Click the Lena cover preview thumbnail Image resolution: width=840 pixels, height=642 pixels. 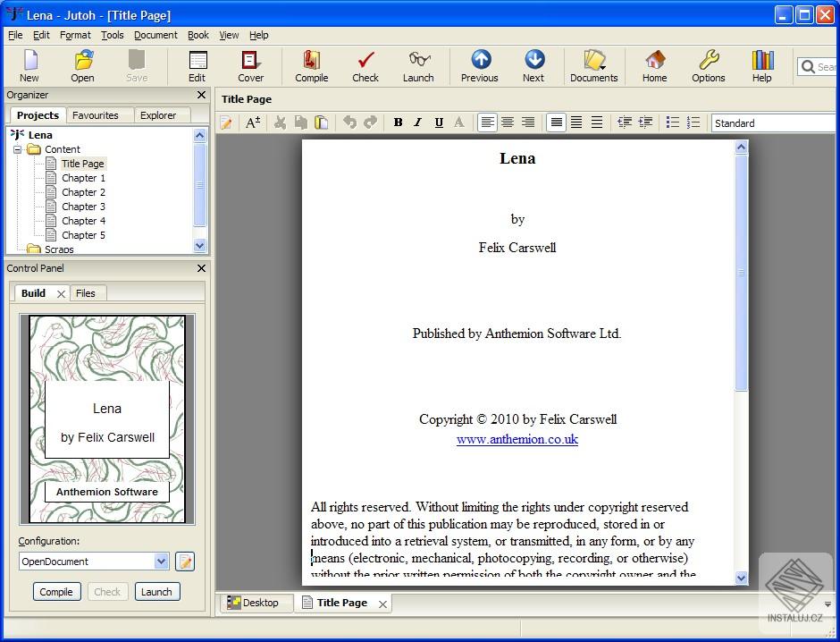[107, 419]
